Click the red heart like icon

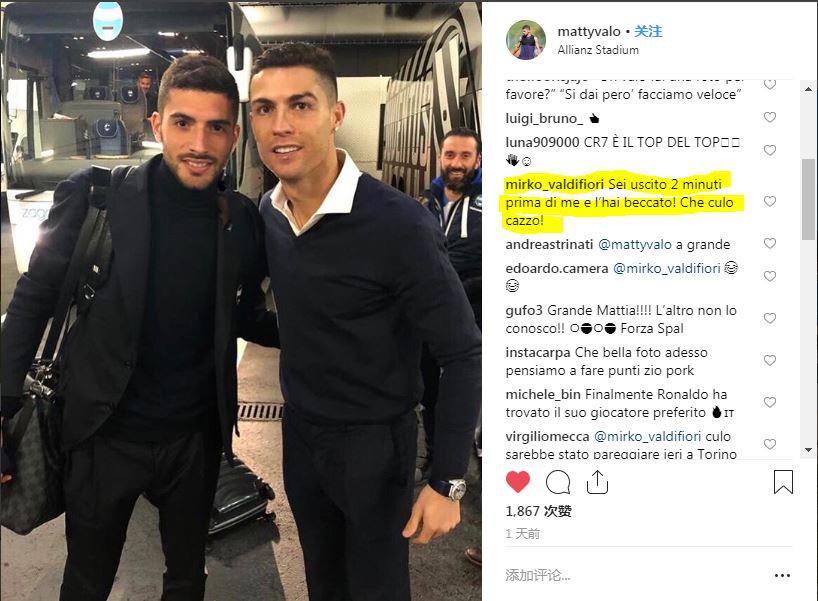[518, 482]
